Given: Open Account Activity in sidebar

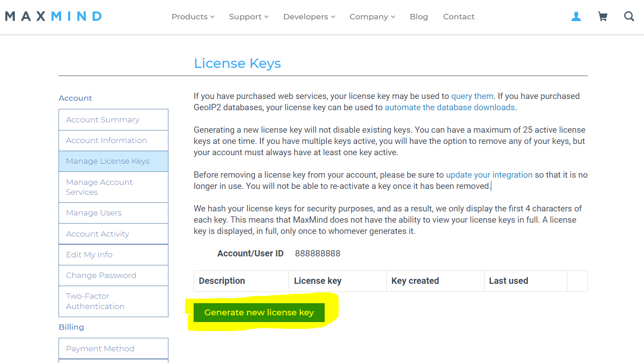Looking at the screenshot, I should click(x=113, y=234).
